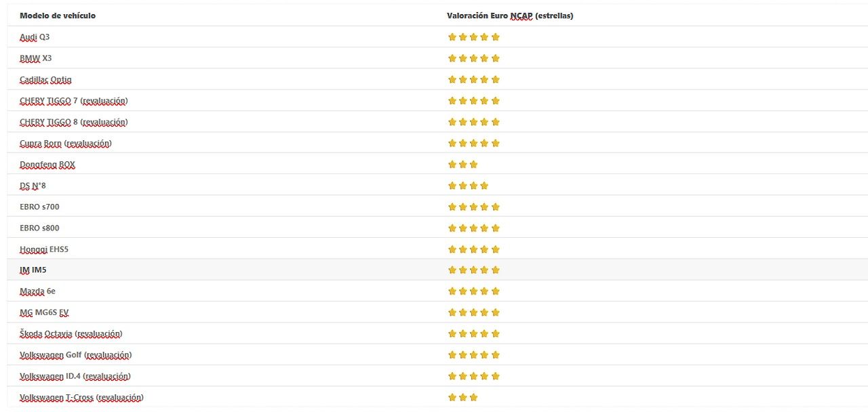Select the Cadillac Optiq model cell
The height and width of the screenshot is (412, 868).
tap(45, 80)
